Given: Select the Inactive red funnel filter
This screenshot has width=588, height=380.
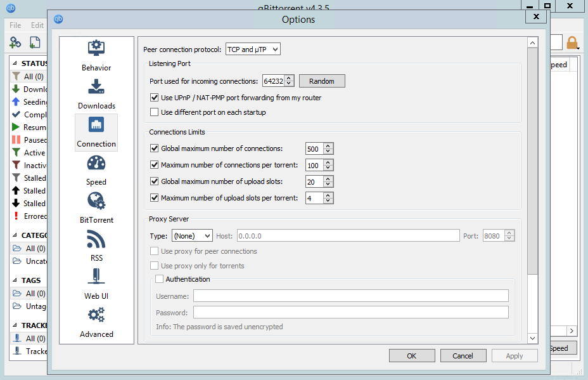Looking at the screenshot, I should [x=16, y=165].
